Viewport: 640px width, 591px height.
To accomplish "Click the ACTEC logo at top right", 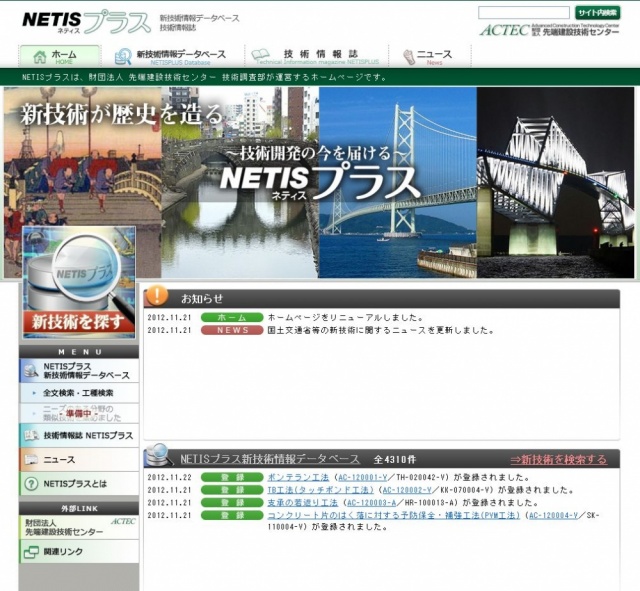I will (x=549, y=30).
